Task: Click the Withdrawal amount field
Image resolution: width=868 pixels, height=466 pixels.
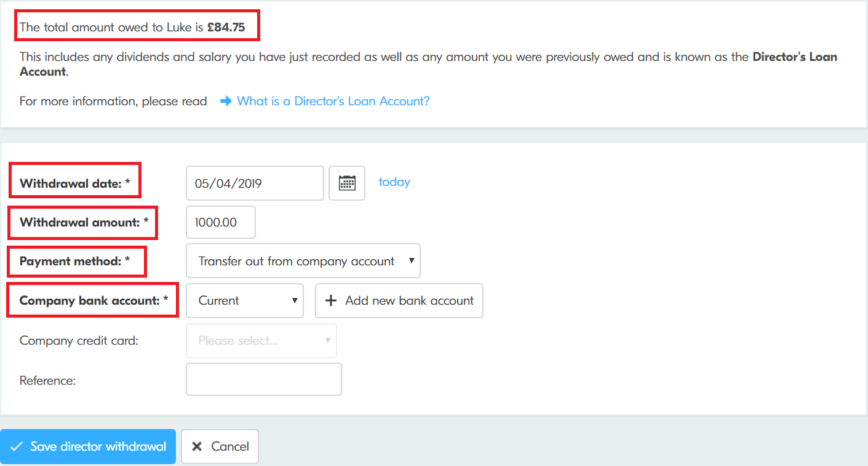Action: 221,222
